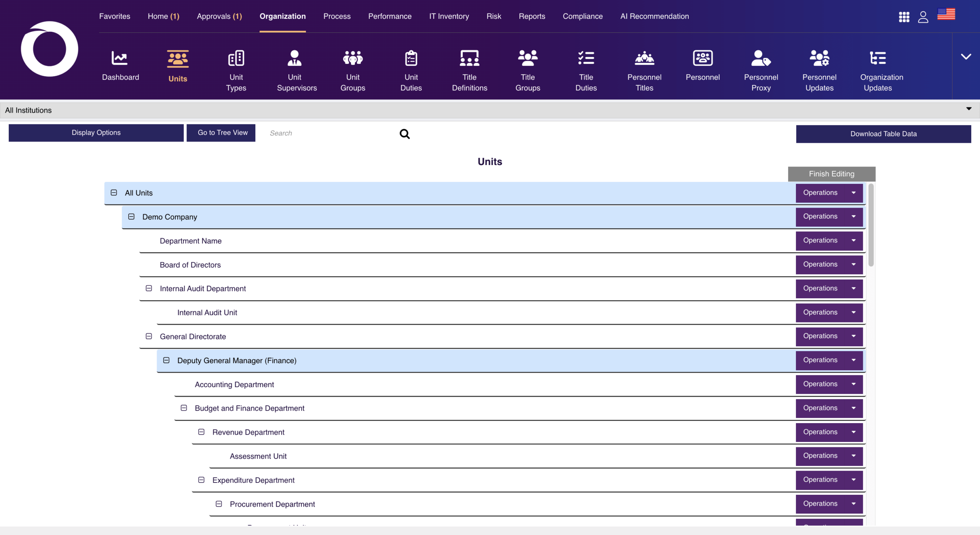
Task: Open Personnel Proxy icon
Action: coord(761,58)
